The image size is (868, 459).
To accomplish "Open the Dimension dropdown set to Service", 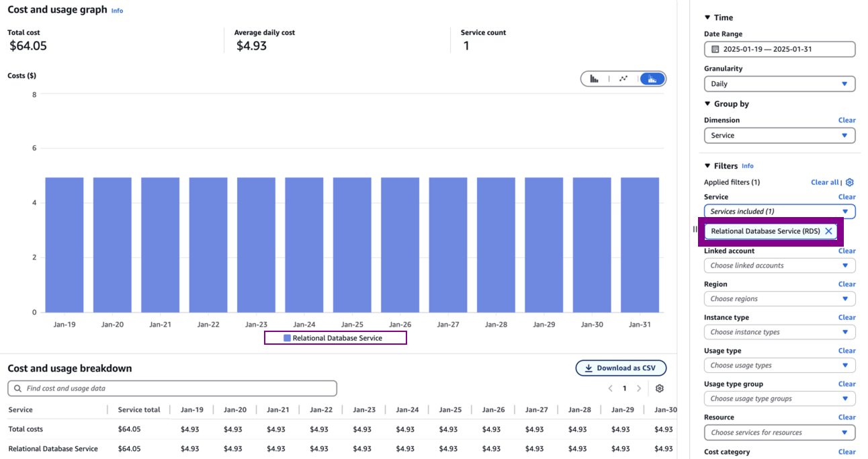I will point(779,136).
